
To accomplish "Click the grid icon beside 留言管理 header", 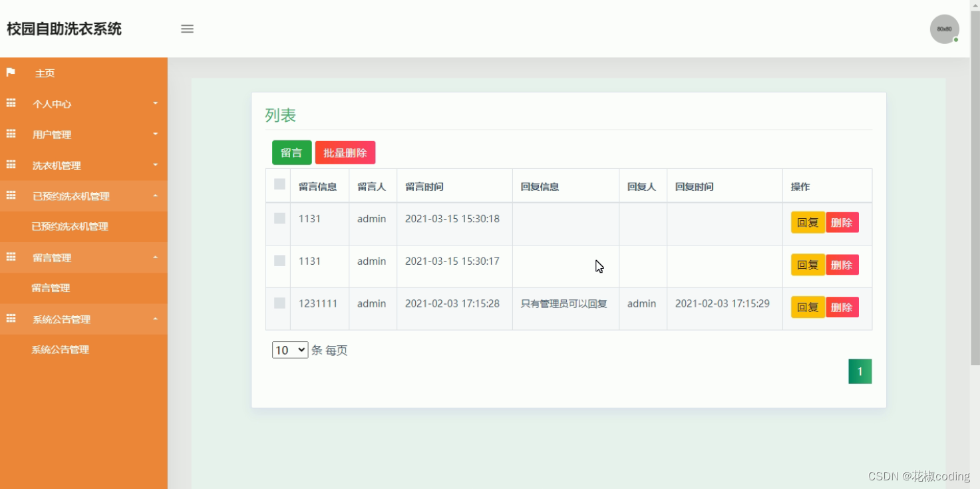I will pos(11,257).
